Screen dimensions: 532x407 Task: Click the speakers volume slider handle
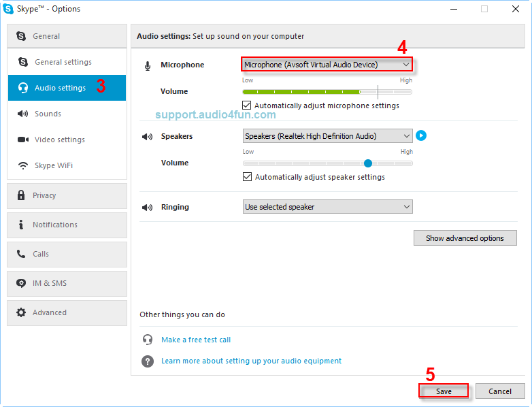tap(368, 163)
